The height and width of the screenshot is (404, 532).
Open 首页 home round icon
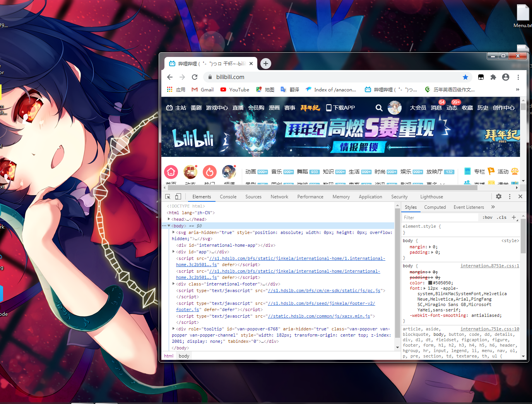[171, 172]
